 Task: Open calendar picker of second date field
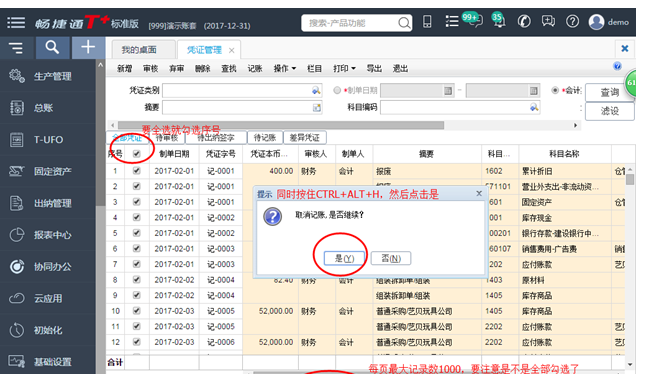coord(534,91)
